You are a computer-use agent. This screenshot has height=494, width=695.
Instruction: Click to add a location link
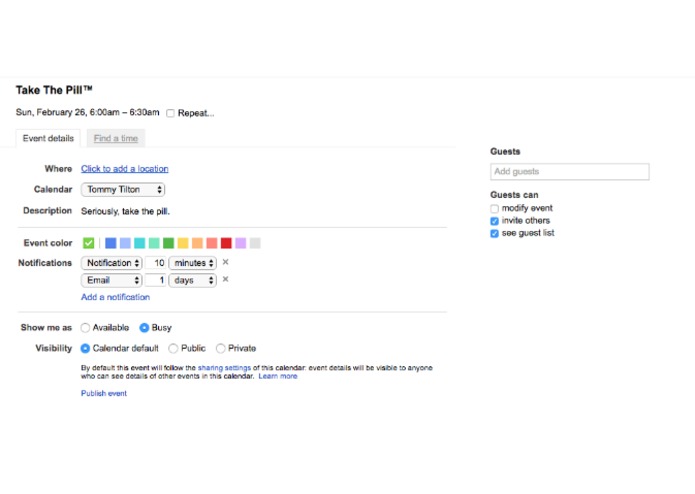coord(125,169)
